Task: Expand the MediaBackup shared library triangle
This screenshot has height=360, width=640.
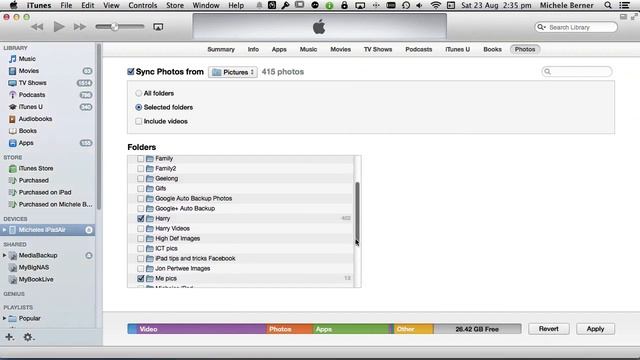Action: click(4, 256)
